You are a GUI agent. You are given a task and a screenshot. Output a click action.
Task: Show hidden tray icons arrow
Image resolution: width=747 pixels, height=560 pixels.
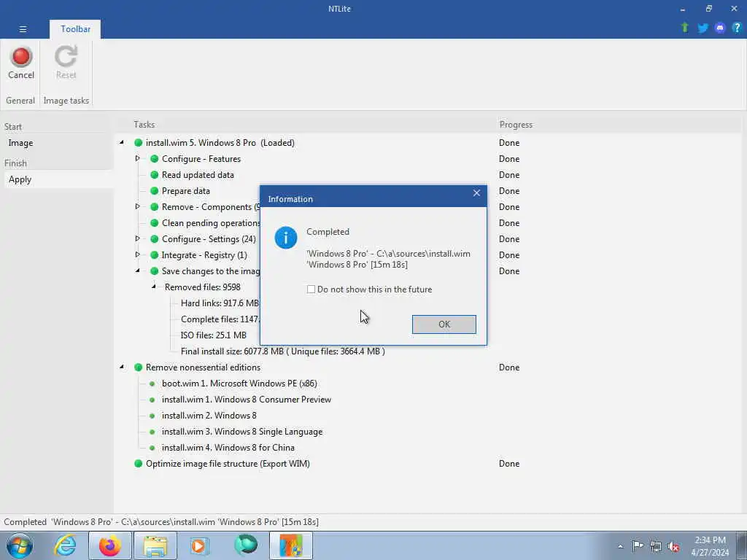620,547
